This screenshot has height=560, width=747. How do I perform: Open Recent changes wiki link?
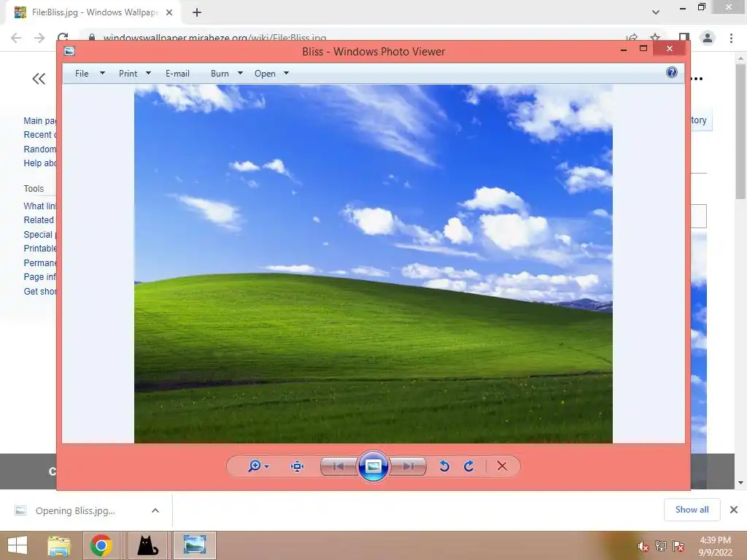tap(40, 135)
